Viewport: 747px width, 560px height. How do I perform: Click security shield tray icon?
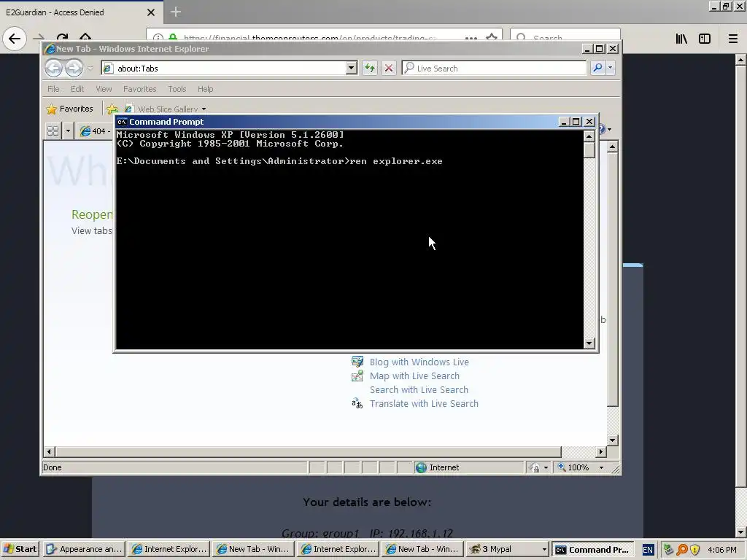694,550
